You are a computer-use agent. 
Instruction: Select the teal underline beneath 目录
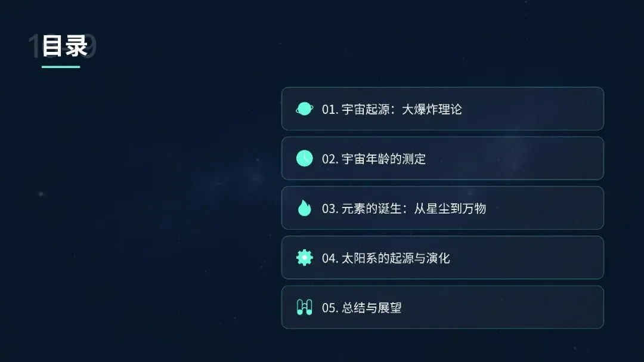[61, 67]
